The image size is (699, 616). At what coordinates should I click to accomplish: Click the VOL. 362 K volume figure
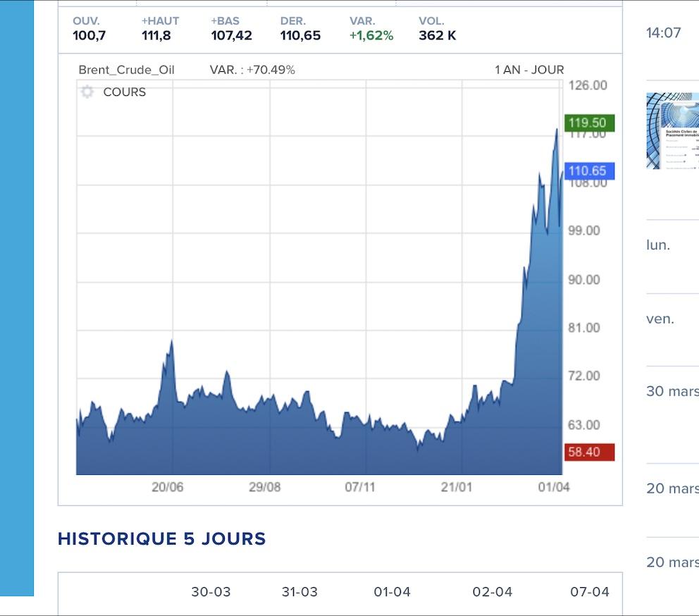coord(437,35)
